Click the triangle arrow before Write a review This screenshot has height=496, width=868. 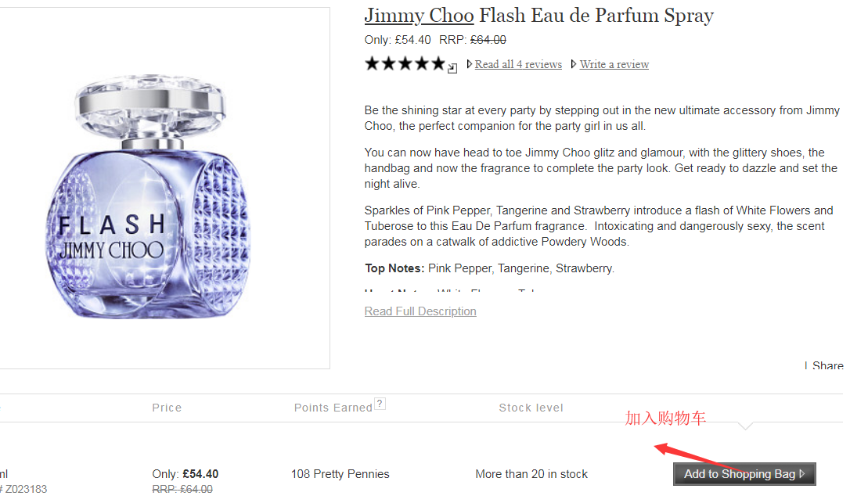574,64
